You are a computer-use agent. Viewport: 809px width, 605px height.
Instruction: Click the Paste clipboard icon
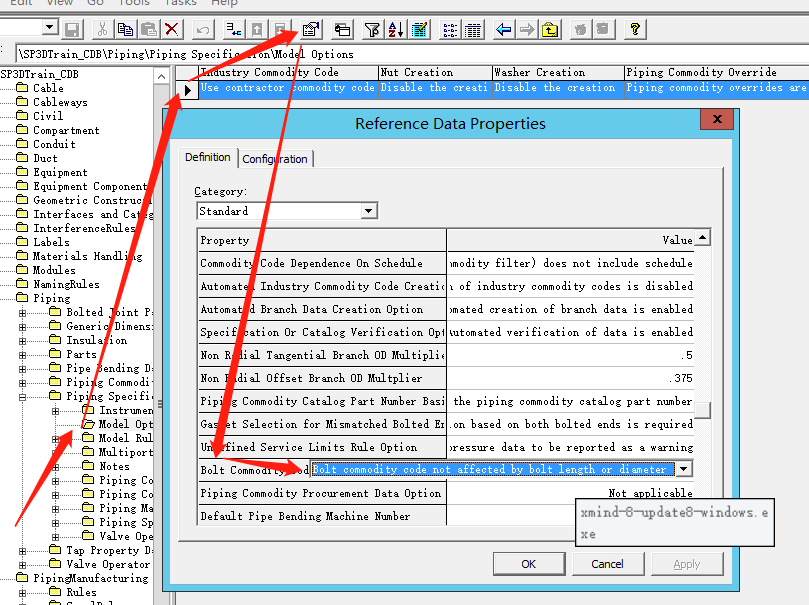pos(149,29)
